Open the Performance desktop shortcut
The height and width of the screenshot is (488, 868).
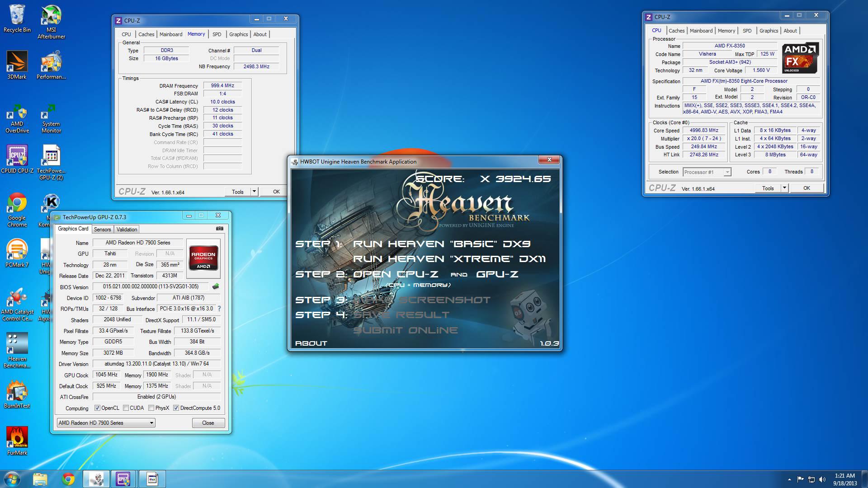51,66
